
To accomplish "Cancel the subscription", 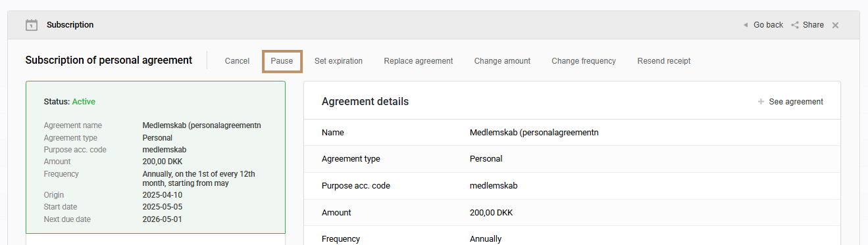I will (237, 61).
